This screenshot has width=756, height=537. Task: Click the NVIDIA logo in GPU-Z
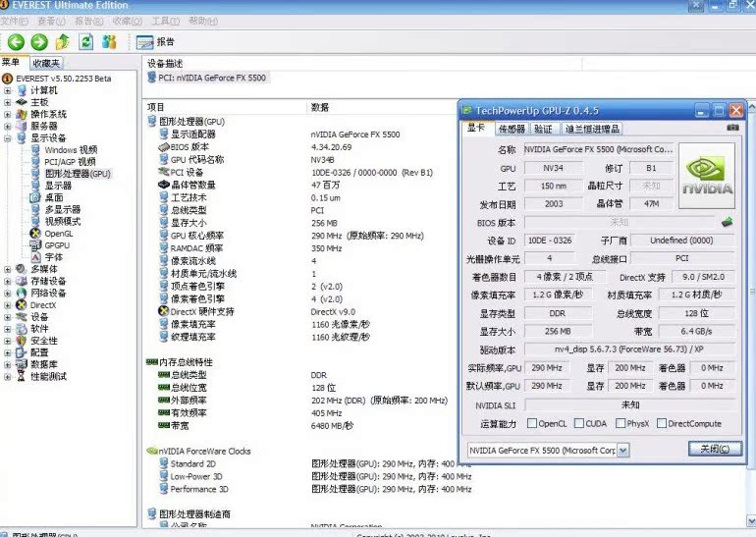[707, 176]
